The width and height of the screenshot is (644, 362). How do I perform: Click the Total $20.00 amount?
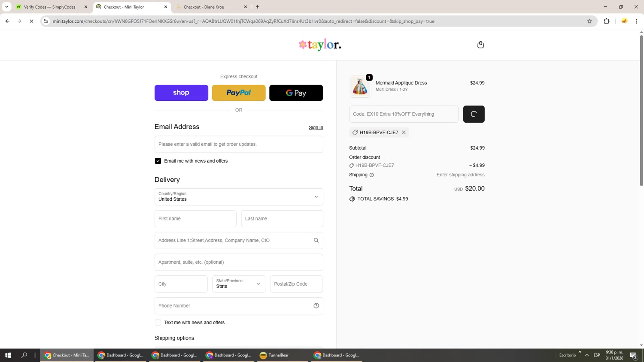point(474,189)
